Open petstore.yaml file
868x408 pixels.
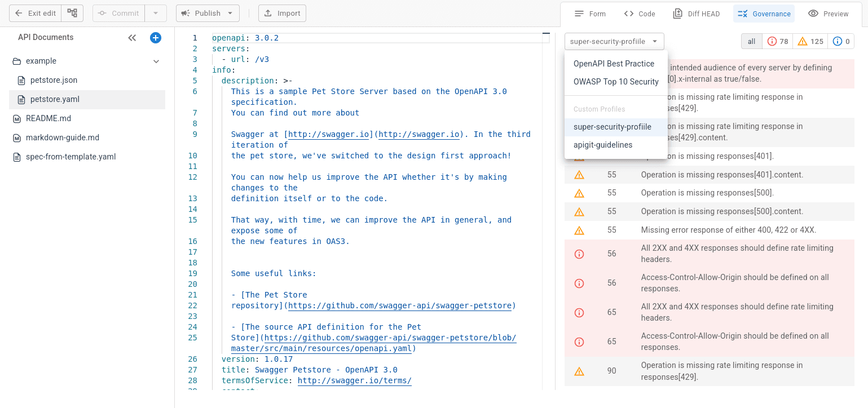[x=87, y=99]
